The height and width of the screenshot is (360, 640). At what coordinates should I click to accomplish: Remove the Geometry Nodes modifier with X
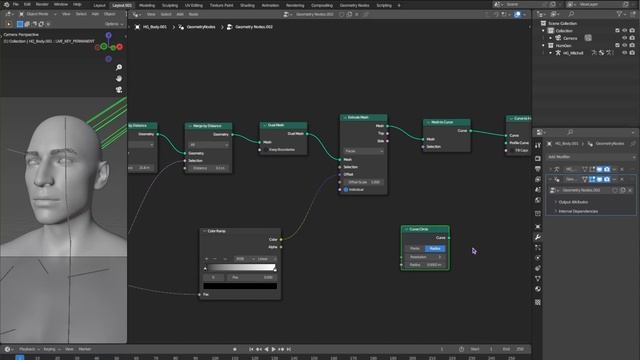click(622, 179)
